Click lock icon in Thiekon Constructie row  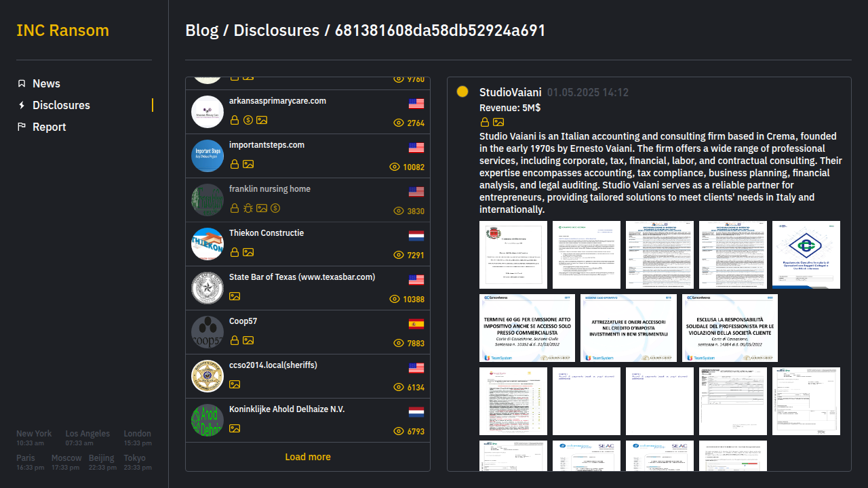(235, 252)
